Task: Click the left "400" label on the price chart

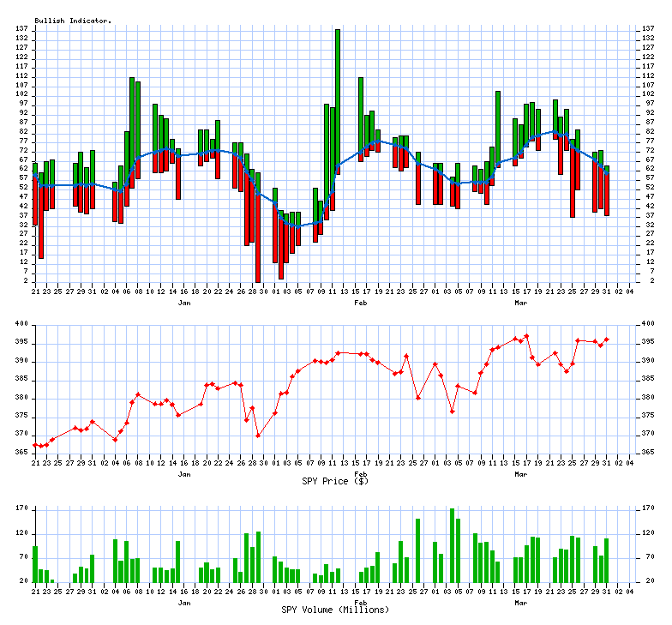Action: click(20, 324)
